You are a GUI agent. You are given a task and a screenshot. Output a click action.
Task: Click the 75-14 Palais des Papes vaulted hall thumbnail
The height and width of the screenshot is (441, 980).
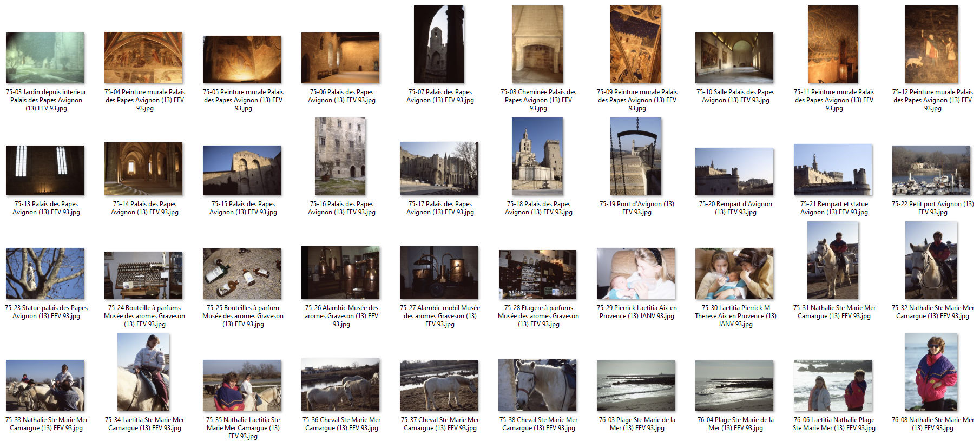(143, 169)
